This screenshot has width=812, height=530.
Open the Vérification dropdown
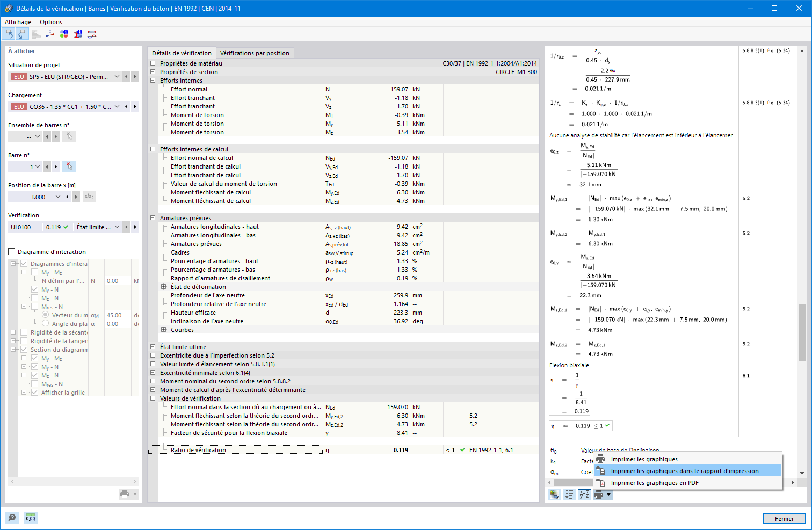point(117,227)
